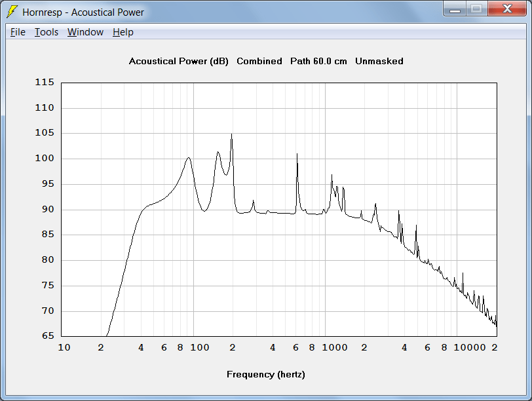Open the Help menu
This screenshot has width=532, height=401.
pos(123,32)
